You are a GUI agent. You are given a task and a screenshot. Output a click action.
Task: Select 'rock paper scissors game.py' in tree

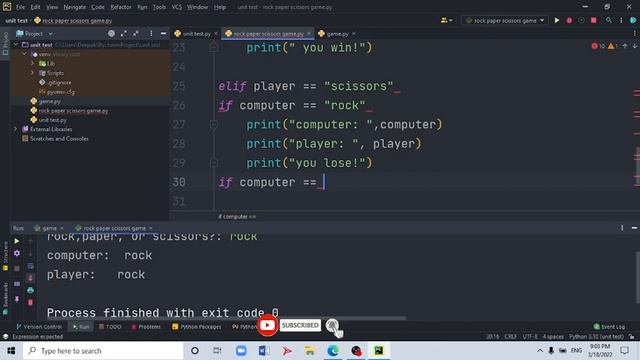click(69, 111)
